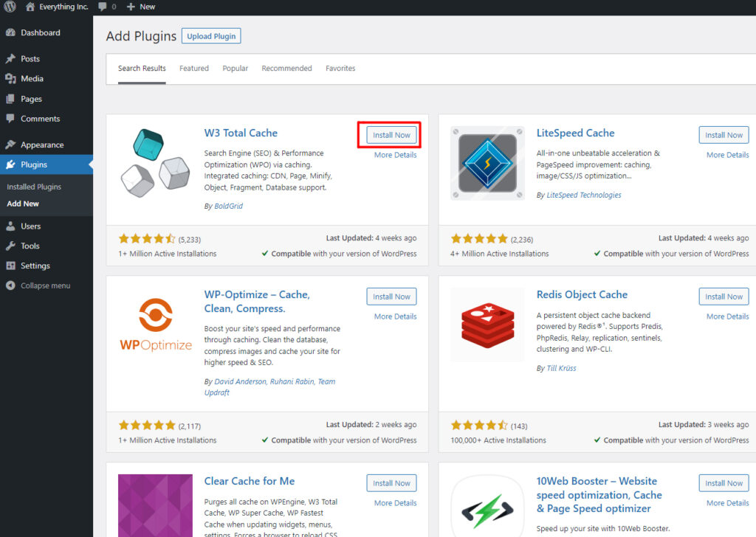Click the Appearance paintbrush icon
Screen dimensions: 756x537
(x=10, y=145)
